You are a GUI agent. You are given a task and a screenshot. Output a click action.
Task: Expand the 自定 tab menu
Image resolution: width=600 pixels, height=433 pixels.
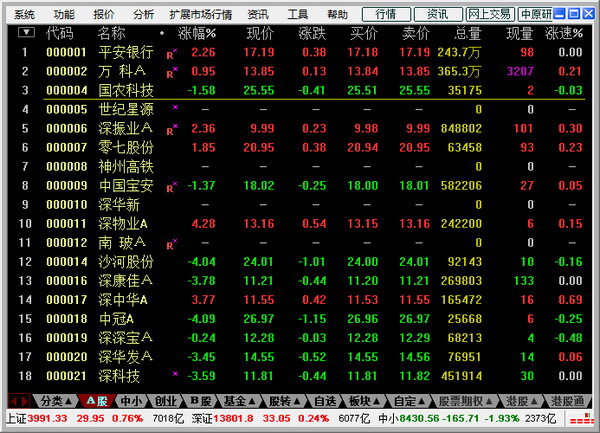(x=421, y=401)
